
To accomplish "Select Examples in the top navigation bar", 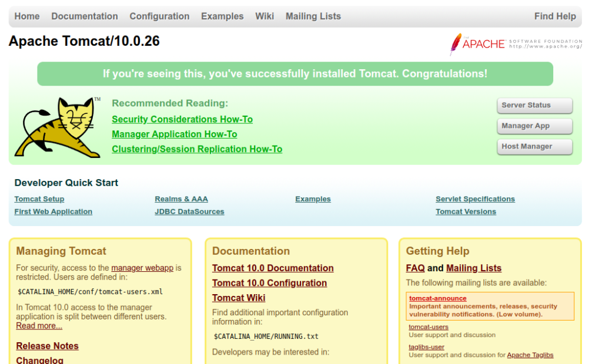I will pos(222,16).
